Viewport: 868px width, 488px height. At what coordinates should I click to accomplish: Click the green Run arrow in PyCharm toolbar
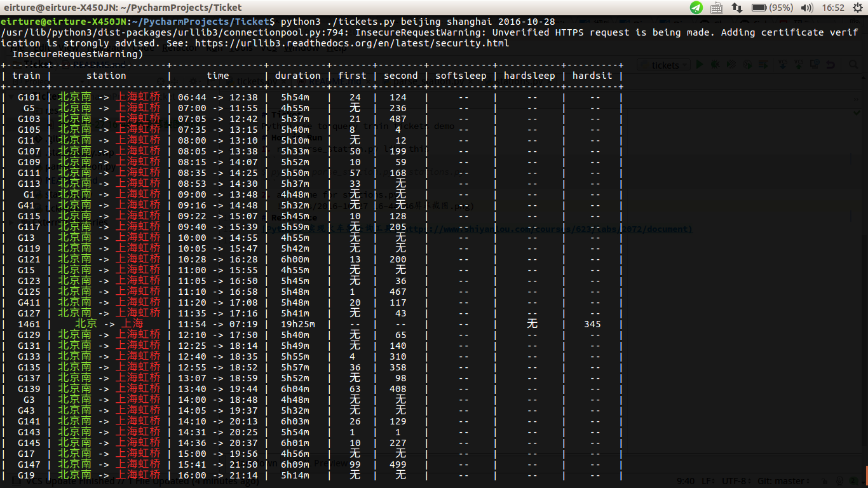pos(700,65)
